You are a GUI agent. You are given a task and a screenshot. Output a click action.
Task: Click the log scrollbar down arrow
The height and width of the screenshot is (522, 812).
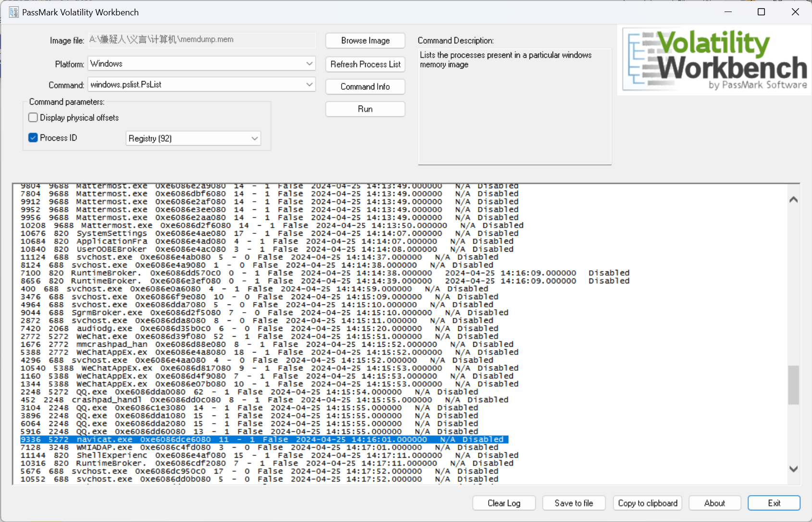(794, 469)
